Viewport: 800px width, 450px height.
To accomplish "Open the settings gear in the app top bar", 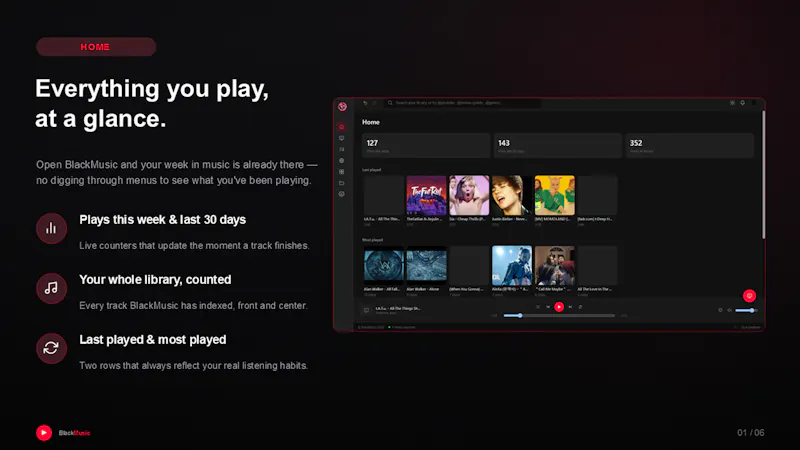I will point(732,103).
